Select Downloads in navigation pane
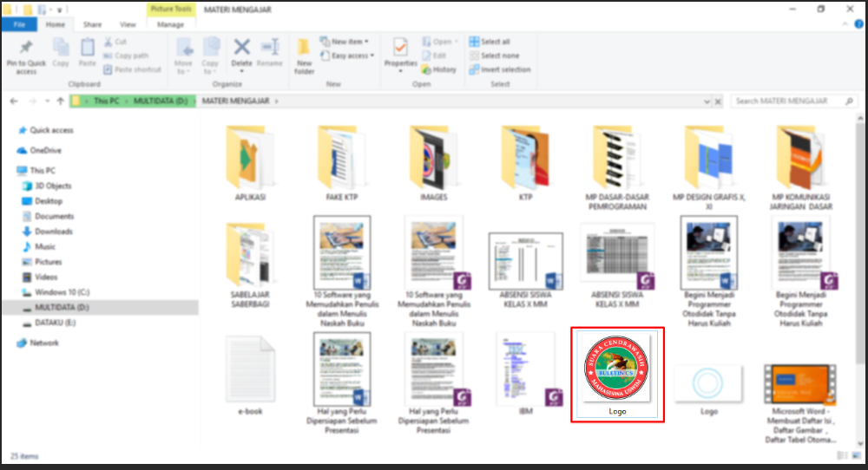This screenshot has width=868, height=470. pos(54,232)
